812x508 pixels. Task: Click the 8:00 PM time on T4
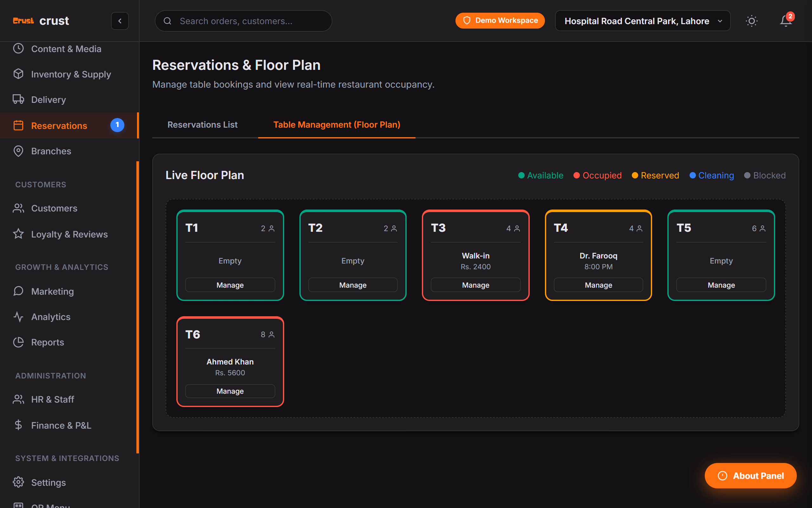tap(599, 266)
